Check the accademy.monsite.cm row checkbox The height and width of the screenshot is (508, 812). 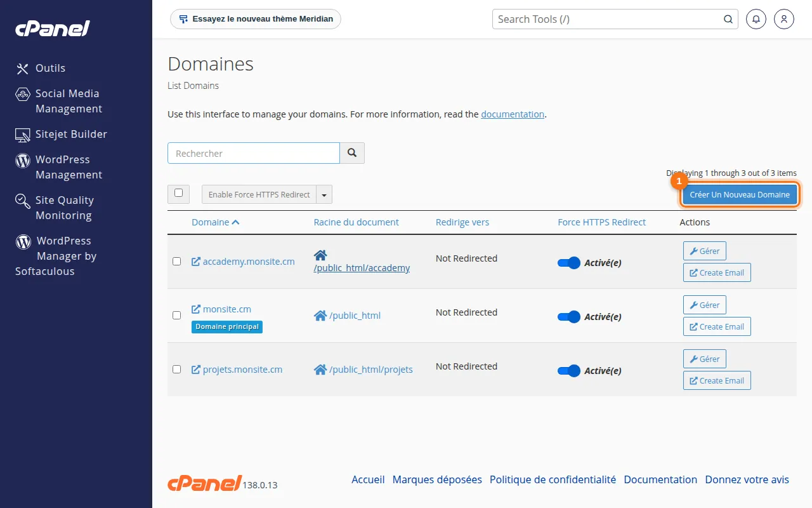pos(177,261)
